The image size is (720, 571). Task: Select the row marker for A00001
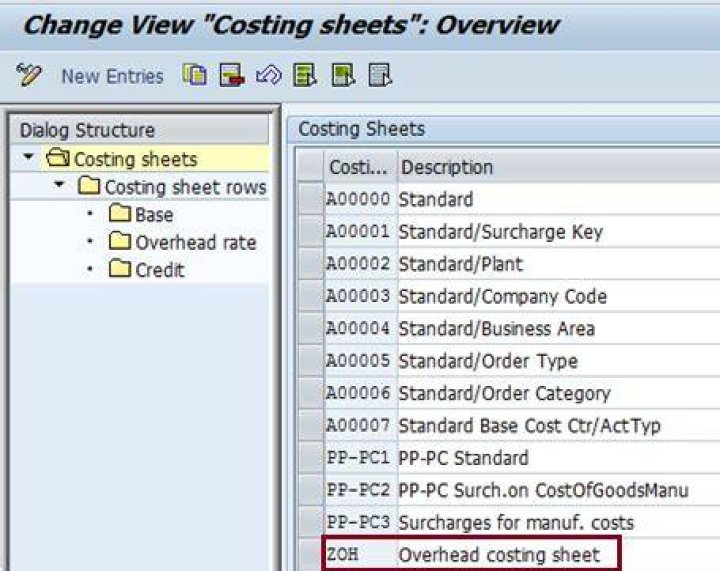click(310, 231)
